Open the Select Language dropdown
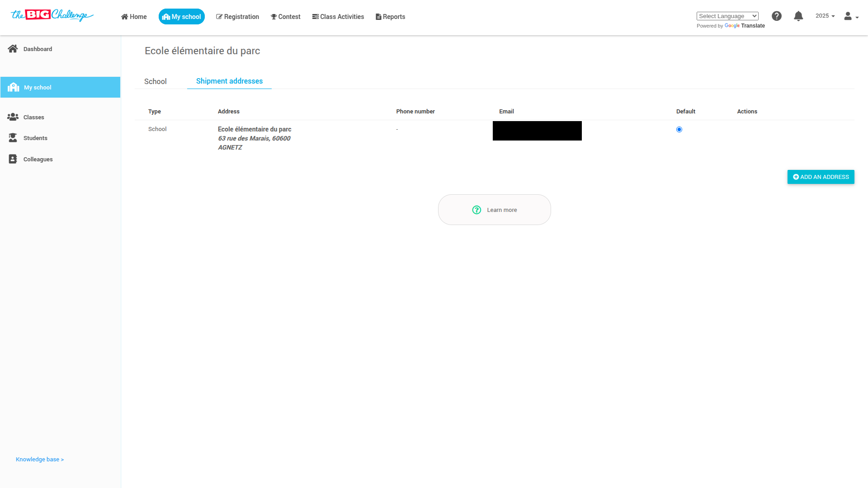Viewport: 868px width, 488px height. click(727, 16)
